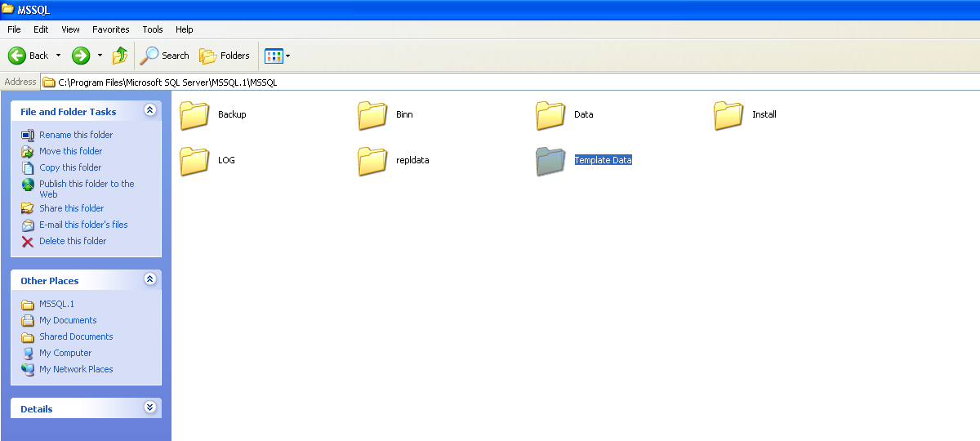Click Move this folder link
The image size is (980, 441).
coord(71,151)
